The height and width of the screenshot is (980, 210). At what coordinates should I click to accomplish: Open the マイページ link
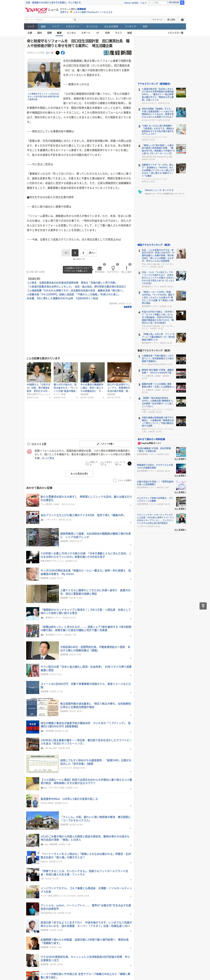coord(157,19)
